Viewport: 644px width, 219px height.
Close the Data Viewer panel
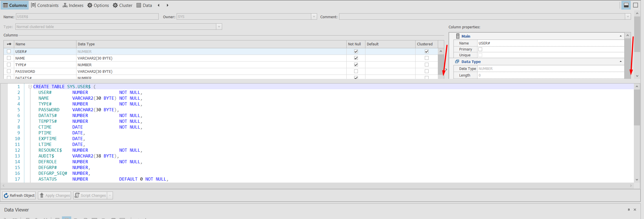coord(635,210)
